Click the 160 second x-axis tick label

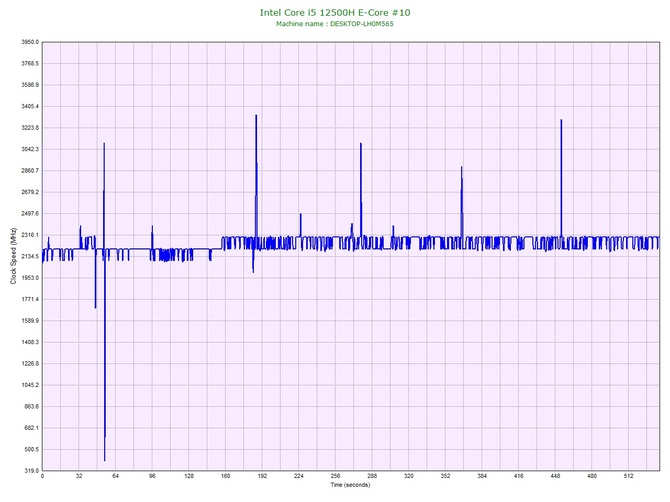tap(226, 476)
